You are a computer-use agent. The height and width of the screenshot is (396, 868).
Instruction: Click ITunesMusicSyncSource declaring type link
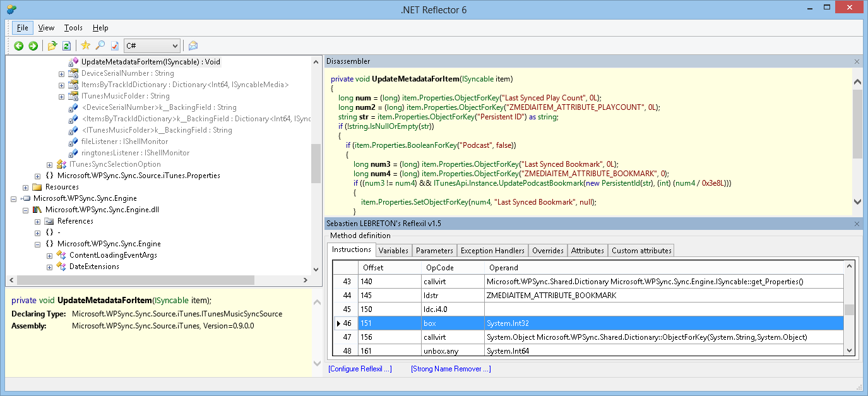(x=177, y=314)
